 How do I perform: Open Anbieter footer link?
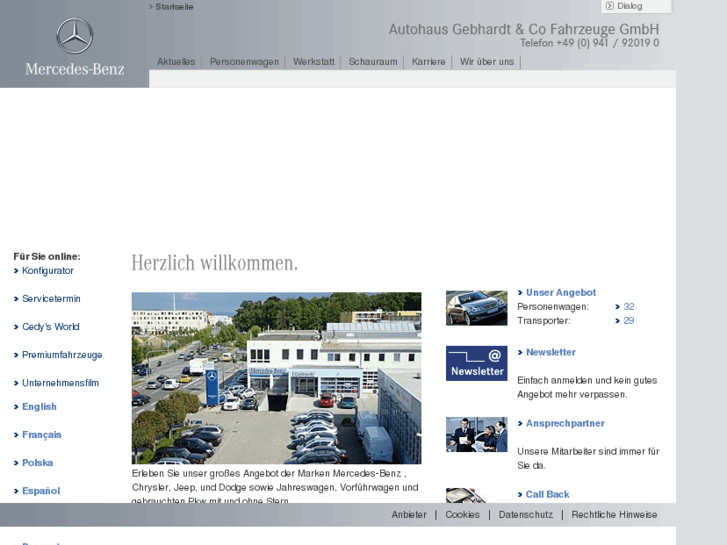[x=409, y=515]
